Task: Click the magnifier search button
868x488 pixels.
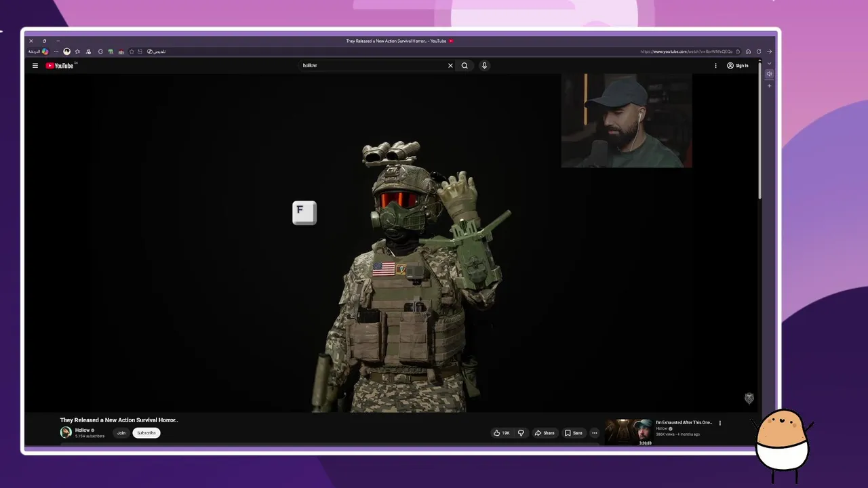Action: [465, 66]
